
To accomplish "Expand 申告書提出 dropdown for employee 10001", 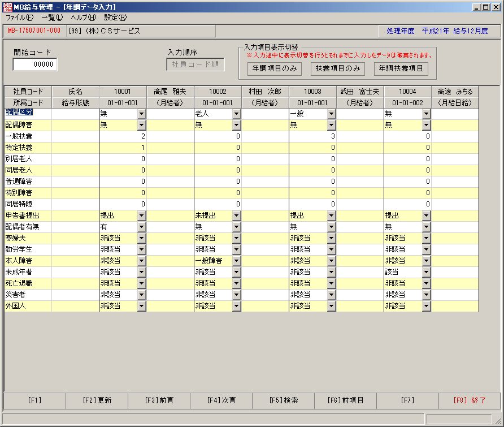I will point(142,215).
